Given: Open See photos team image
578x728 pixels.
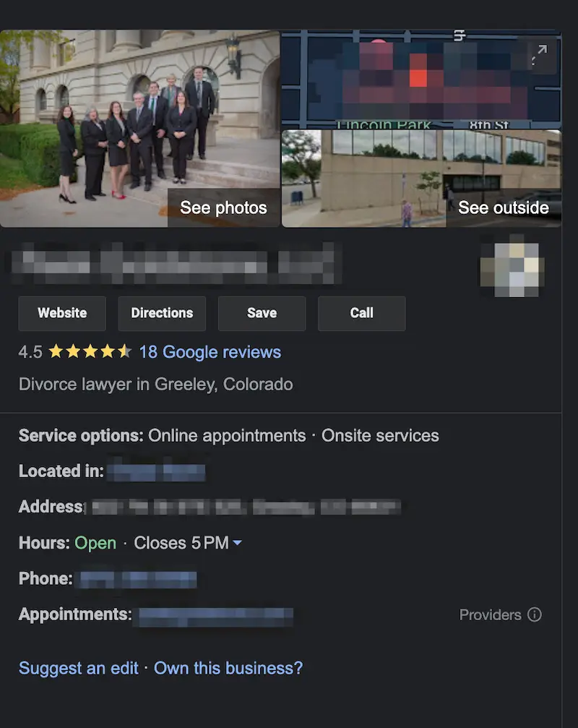Looking at the screenshot, I should (139, 129).
